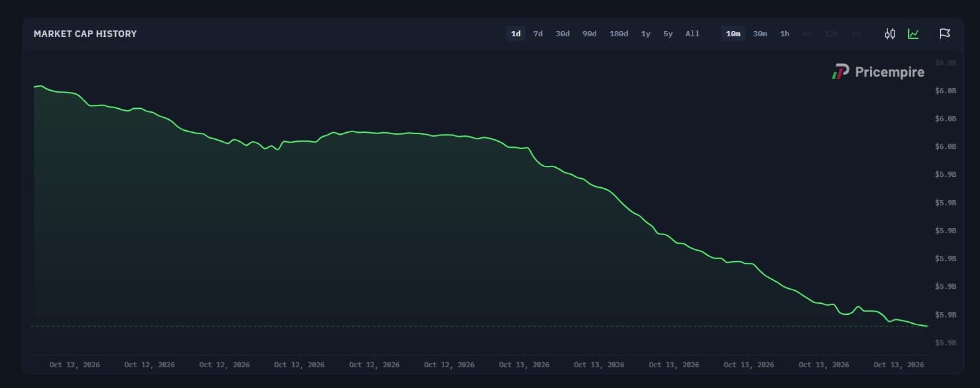The width and height of the screenshot is (980, 388).
Task: Choose the dimmed 4h interval
Action: tap(807, 34)
